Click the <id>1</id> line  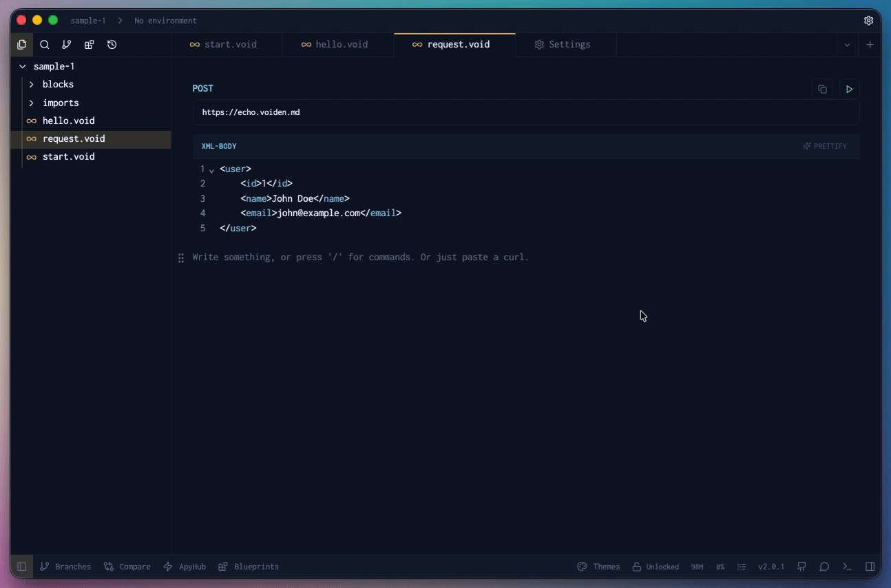(x=266, y=184)
